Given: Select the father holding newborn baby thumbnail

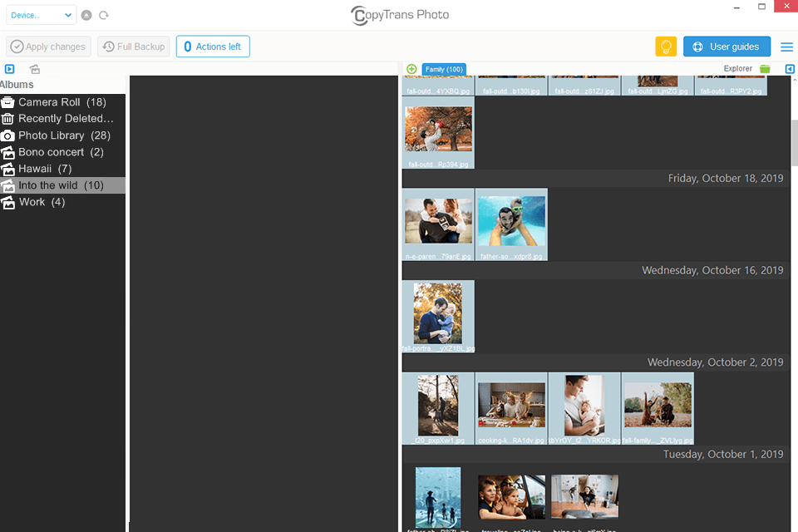Looking at the screenshot, I should (584, 408).
